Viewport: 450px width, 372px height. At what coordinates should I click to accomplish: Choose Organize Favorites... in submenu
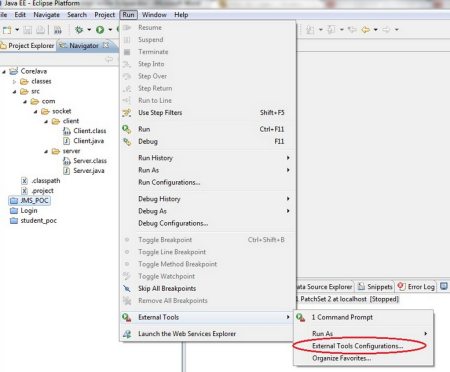pyautogui.click(x=364, y=358)
